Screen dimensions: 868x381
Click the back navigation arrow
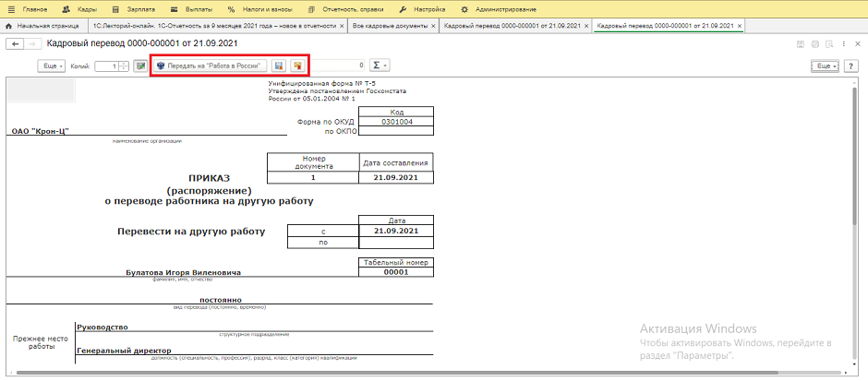click(x=16, y=44)
